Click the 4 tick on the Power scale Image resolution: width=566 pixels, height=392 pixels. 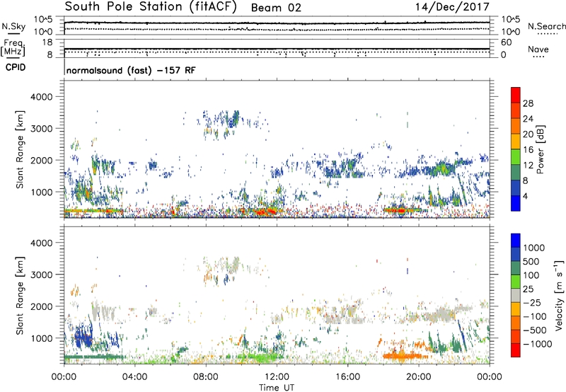coord(525,196)
